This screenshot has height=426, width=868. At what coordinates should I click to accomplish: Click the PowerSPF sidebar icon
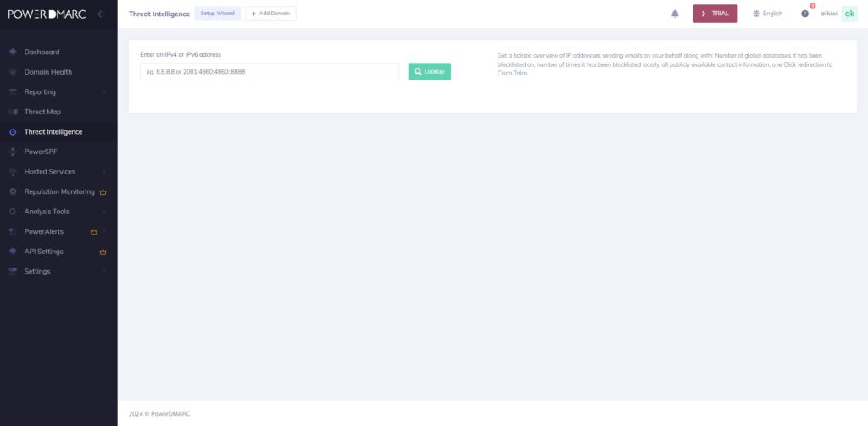(13, 152)
